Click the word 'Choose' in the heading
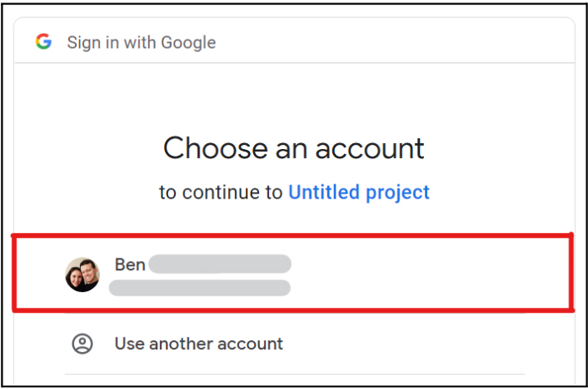588x389 pixels. coord(213,148)
